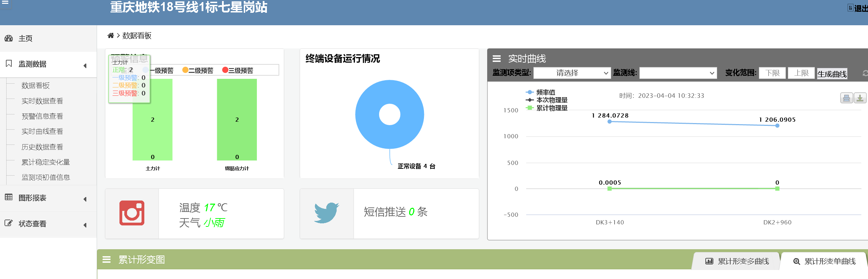Click the Twitter bird icon
This screenshot has width=868, height=279.
(326, 213)
